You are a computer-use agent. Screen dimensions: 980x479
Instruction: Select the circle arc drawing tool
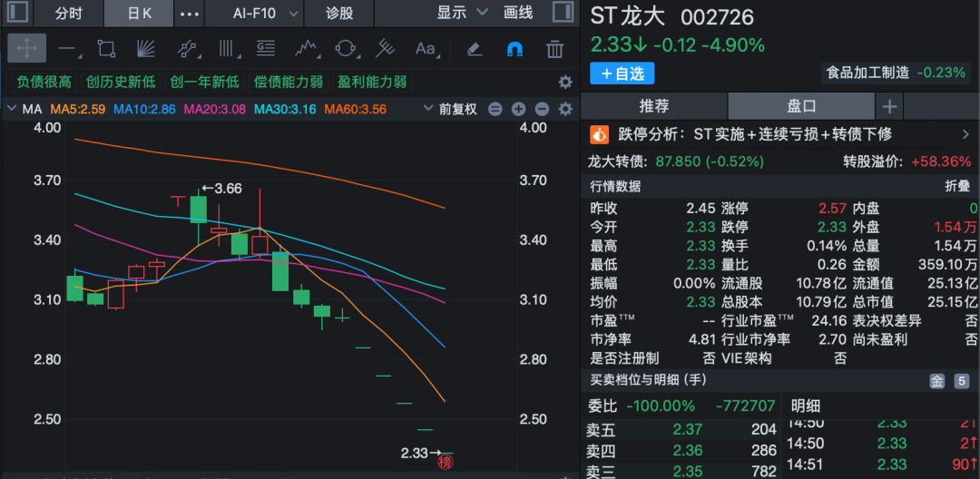pyautogui.click(x=346, y=48)
